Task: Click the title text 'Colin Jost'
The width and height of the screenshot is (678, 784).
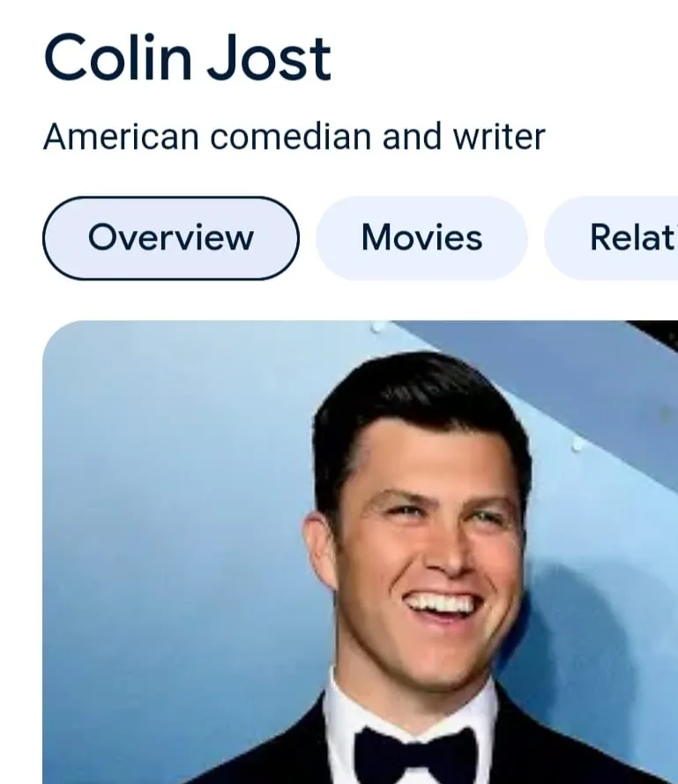Action: pyautogui.click(x=188, y=57)
